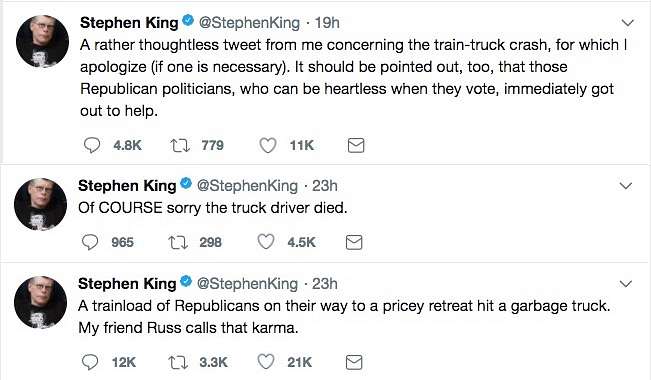651x380 pixels.
Task: Reply to the 19h apology tweet
Action: pyautogui.click(x=92, y=145)
